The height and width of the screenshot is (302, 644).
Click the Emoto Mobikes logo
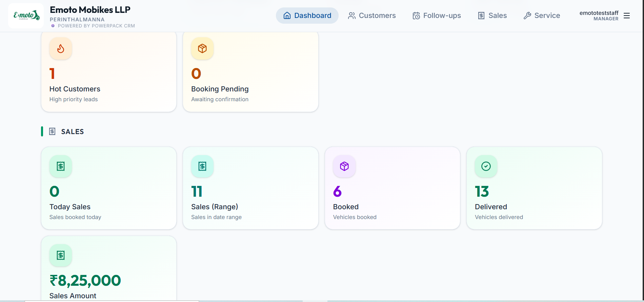pyautogui.click(x=26, y=16)
